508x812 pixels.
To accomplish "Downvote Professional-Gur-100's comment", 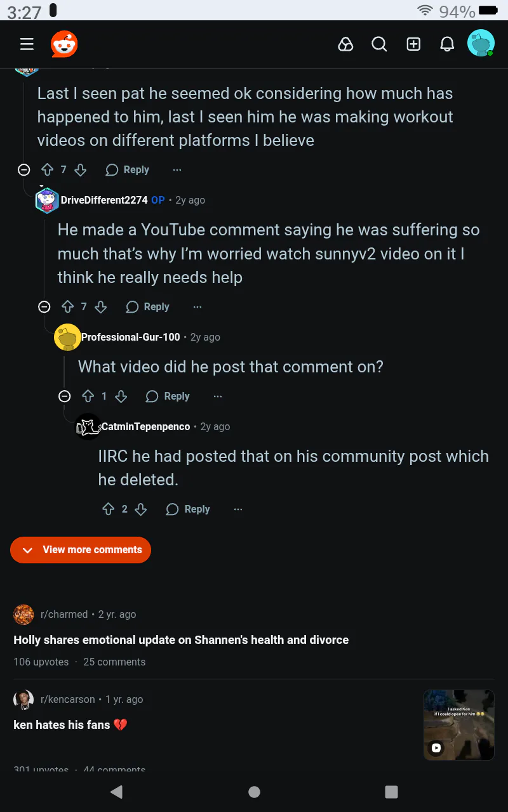I will [x=121, y=396].
